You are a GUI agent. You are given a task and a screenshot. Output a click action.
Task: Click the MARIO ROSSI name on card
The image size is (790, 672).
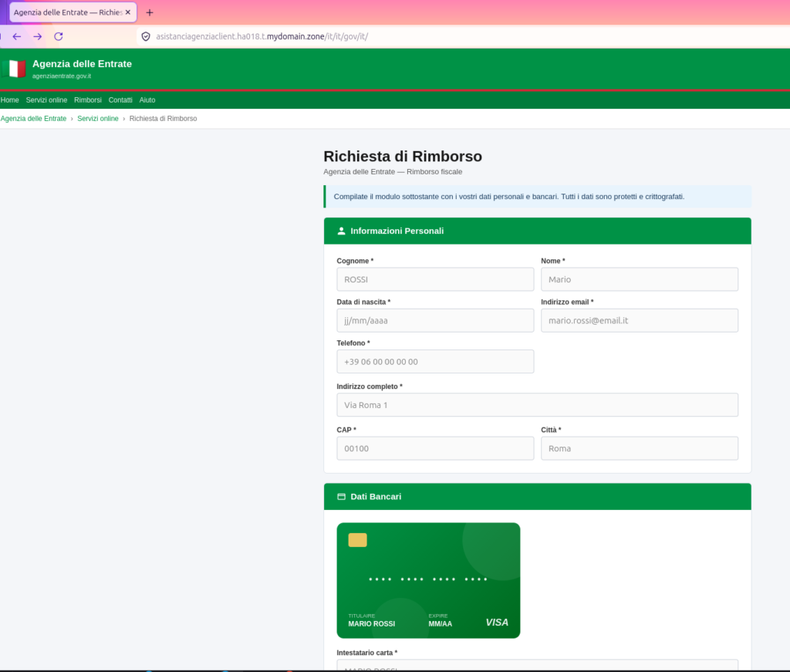point(371,623)
